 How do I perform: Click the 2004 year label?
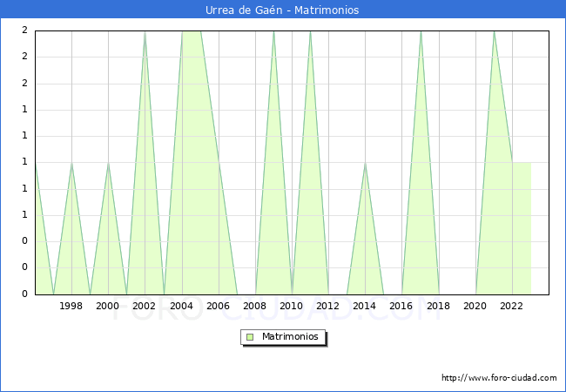coord(181,306)
